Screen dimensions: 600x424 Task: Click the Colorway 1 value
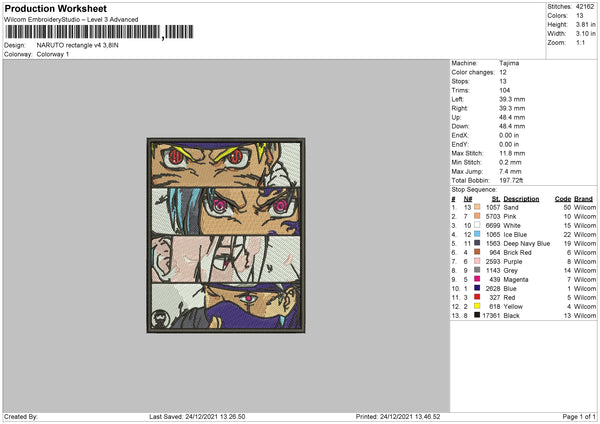tap(53, 54)
